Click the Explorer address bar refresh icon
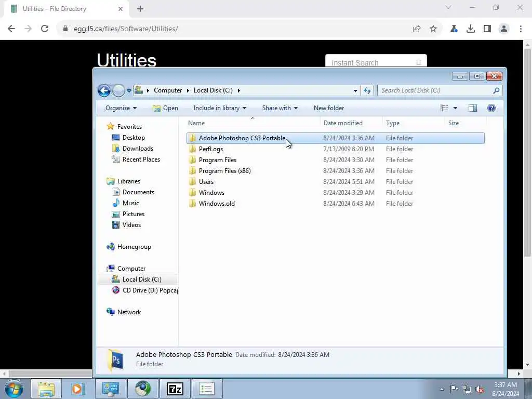Screen dimensions: 532x399 367,90
